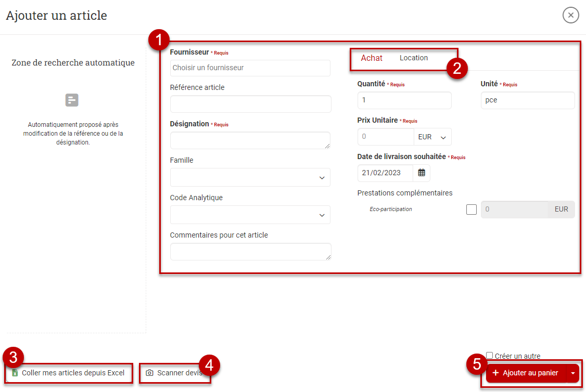Viewport: 586px width, 392px height.
Task: Expand the Famille dropdown
Action: pyautogui.click(x=250, y=177)
